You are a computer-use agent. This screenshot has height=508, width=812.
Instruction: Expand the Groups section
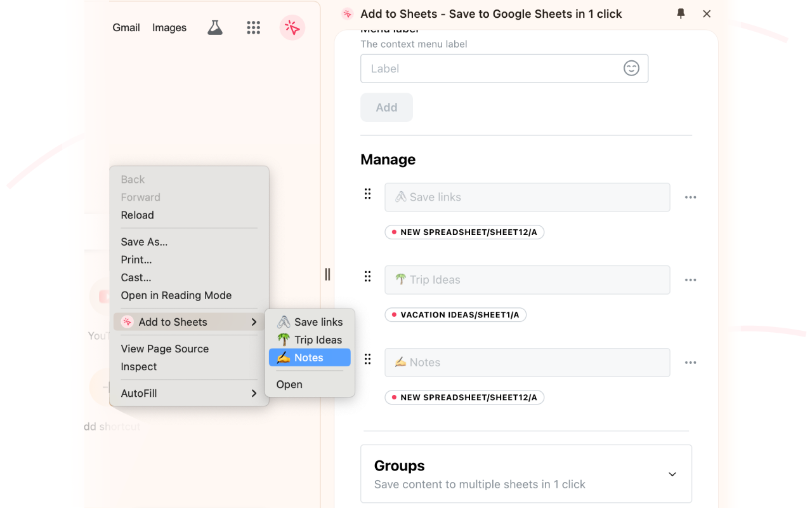[x=672, y=474]
